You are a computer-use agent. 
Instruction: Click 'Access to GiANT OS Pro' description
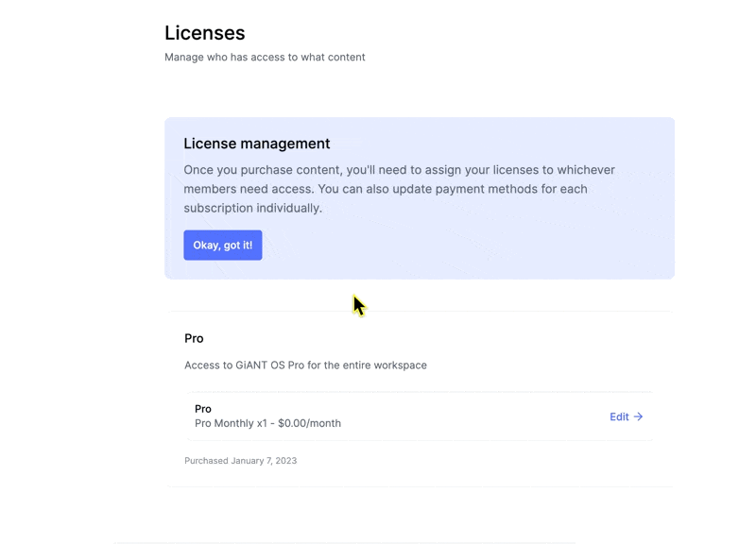click(305, 365)
